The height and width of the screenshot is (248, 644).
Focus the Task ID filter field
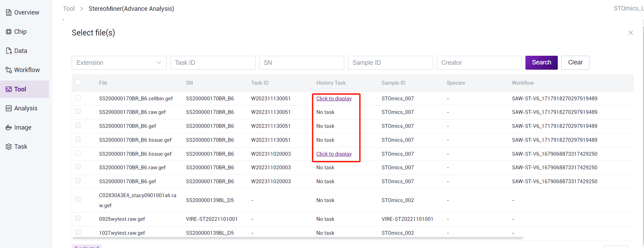click(212, 63)
